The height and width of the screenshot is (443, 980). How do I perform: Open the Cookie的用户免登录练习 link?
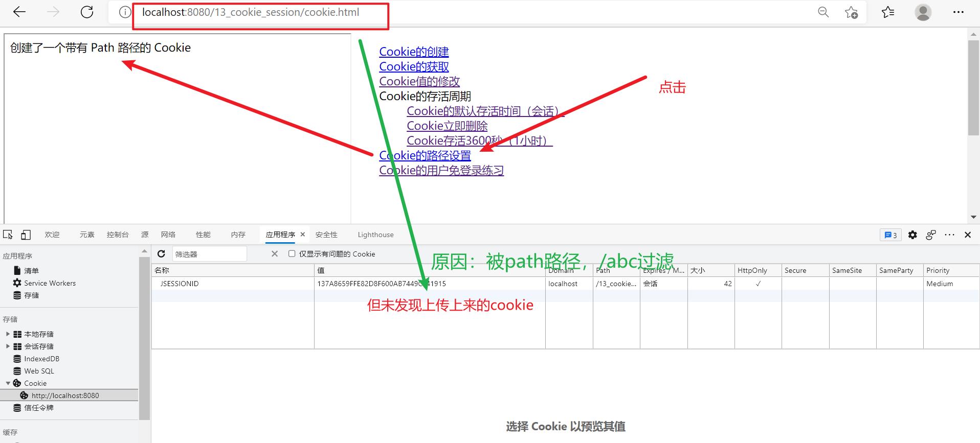tap(441, 170)
